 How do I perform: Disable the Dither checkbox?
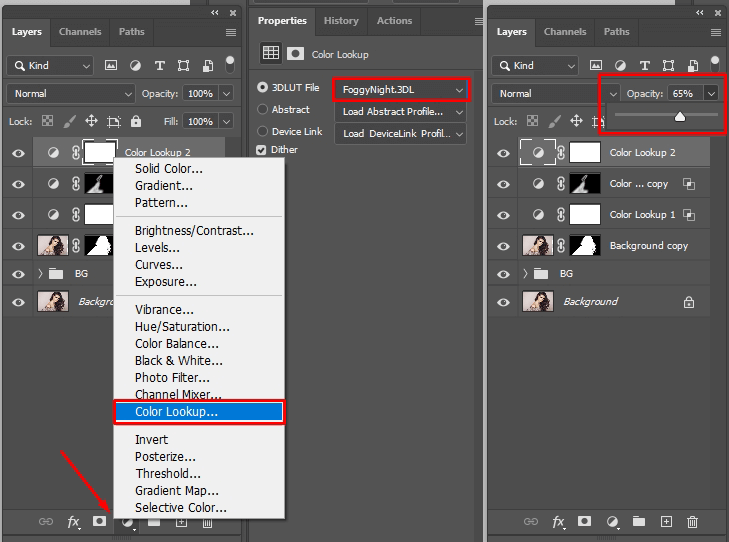click(x=262, y=150)
